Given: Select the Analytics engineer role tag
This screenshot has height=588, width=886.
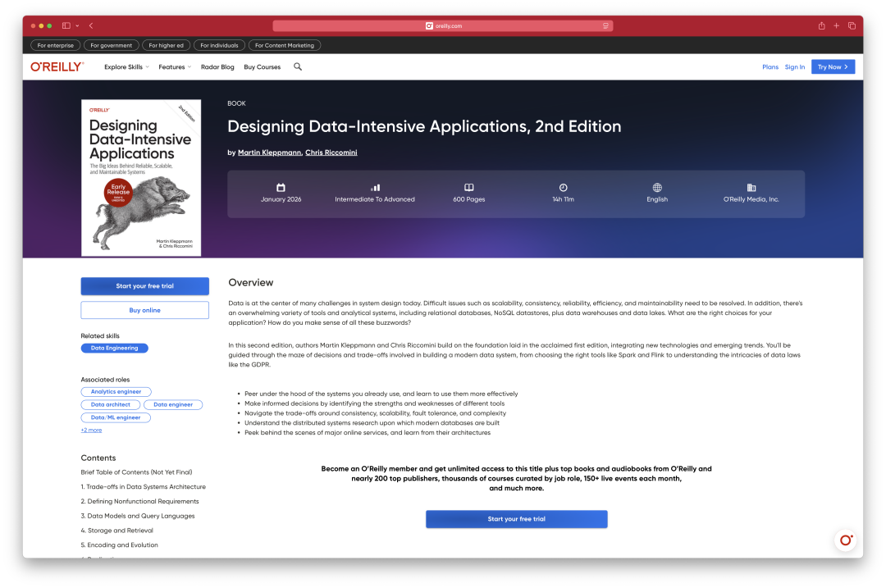Looking at the screenshot, I should point(116,391).
